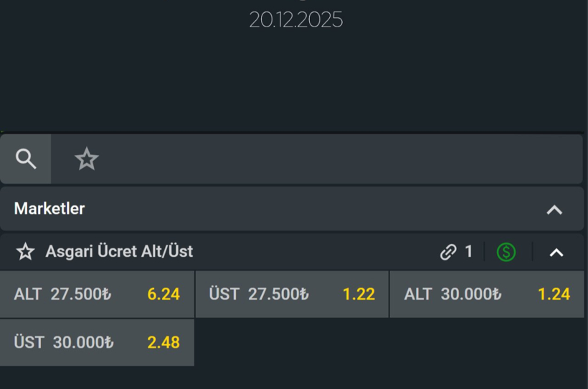Favorite the Asgari Ücret Alt/Üst market
This screenshot has width=588, height=389.
26,252
